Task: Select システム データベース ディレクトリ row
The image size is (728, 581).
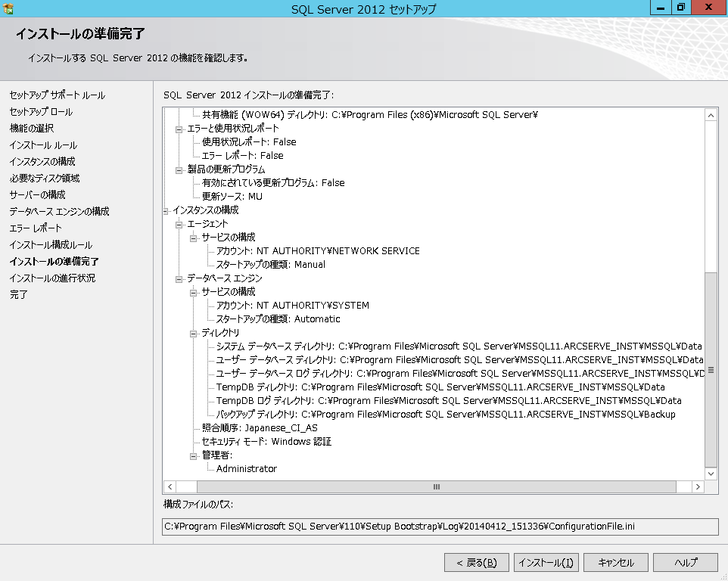Action: coord(459,346)
